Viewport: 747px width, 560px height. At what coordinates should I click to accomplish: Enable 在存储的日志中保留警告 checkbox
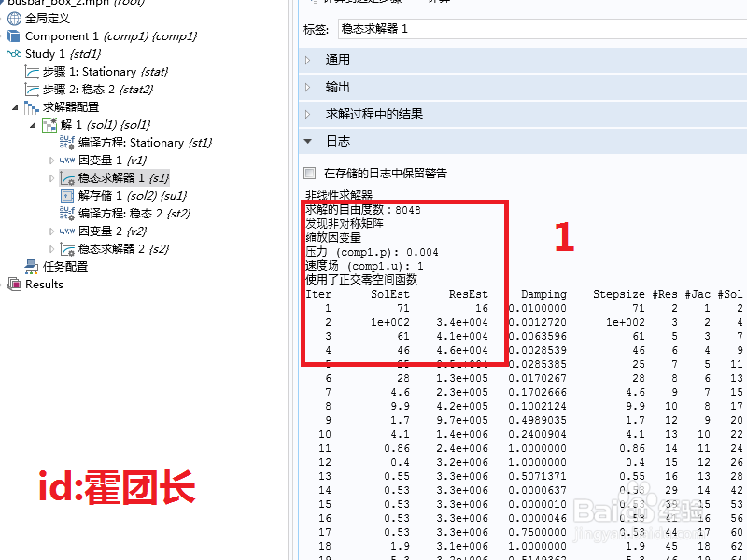tap(310, 174)
